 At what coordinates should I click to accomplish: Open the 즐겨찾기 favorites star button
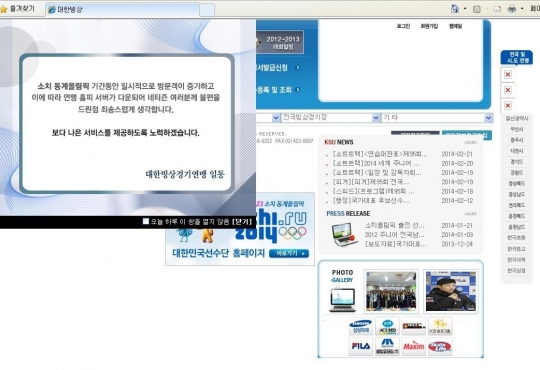point(18,9)
